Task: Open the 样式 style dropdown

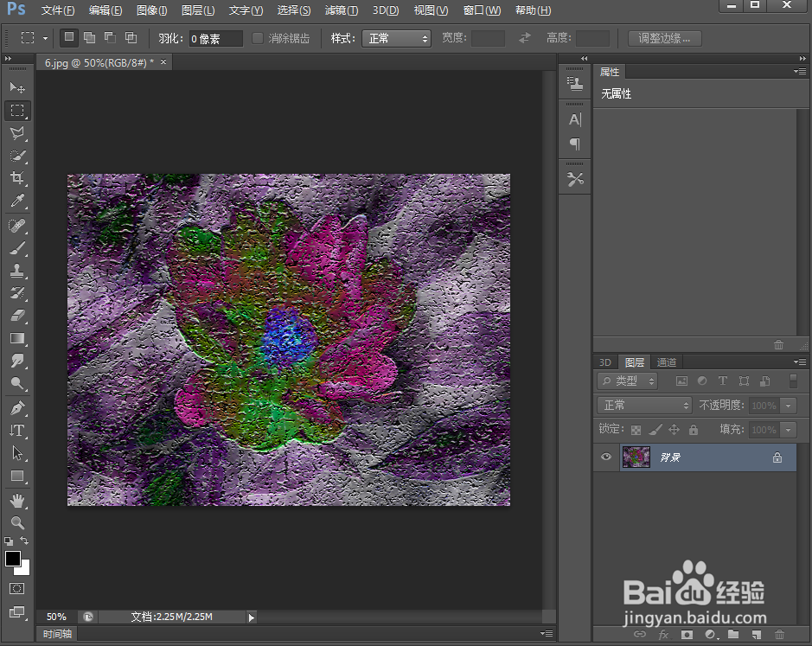Action: click(x=397, y=38)
